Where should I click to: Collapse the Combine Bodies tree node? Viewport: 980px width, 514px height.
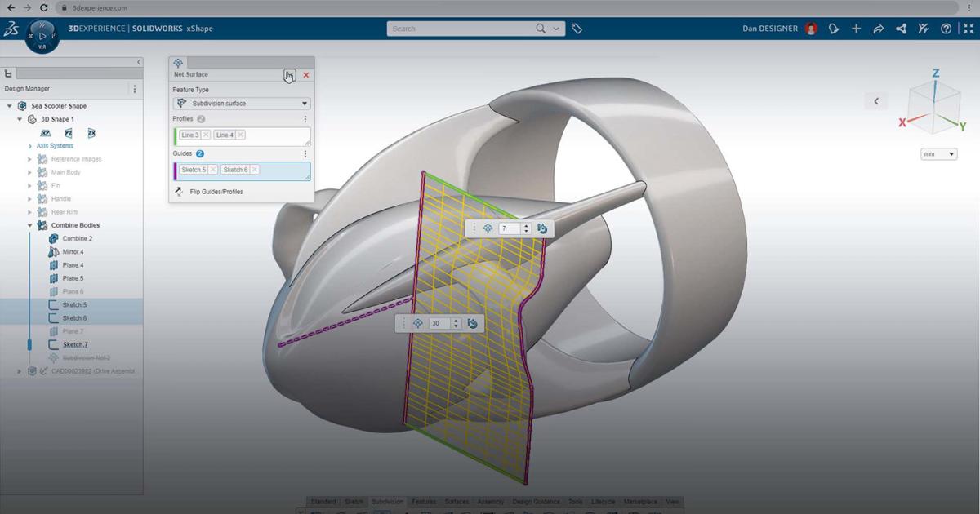[30, 225]
